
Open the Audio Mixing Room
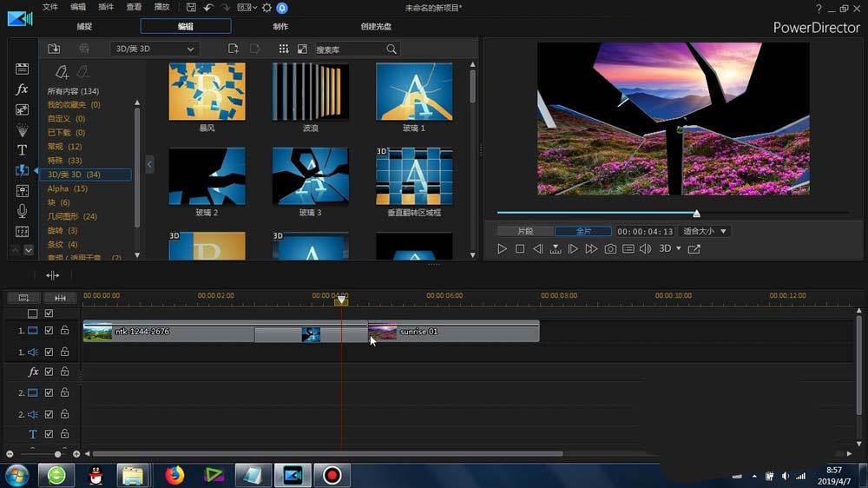click(x=23, y=191)
